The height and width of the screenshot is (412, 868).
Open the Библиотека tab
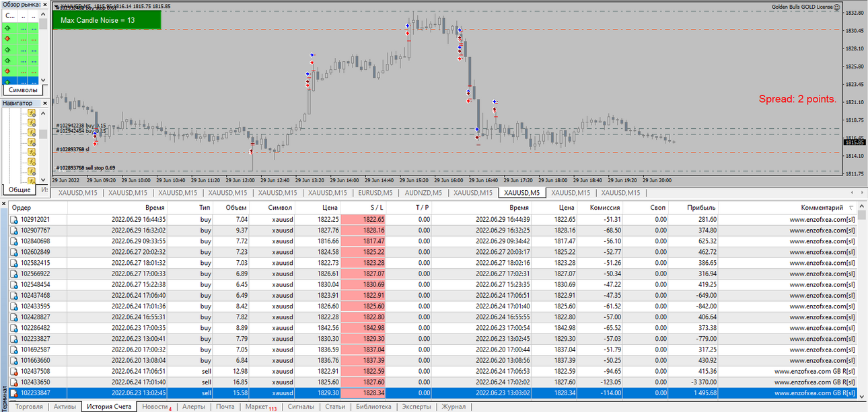point(373,407)
